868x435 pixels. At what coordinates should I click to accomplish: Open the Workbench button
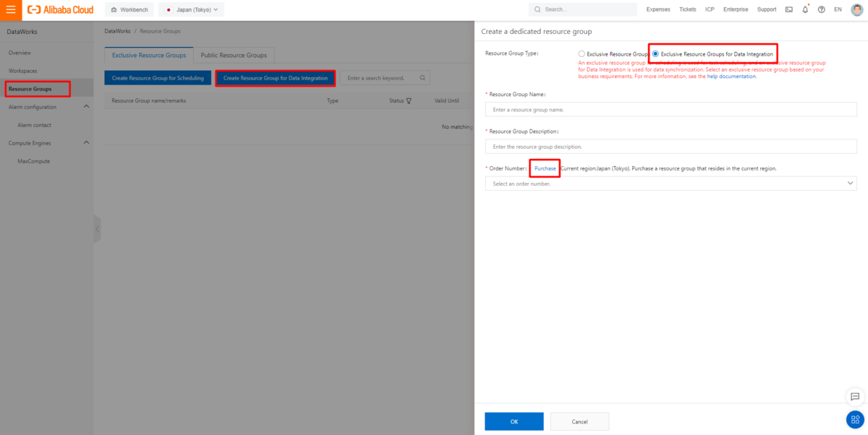click(129, 9)
